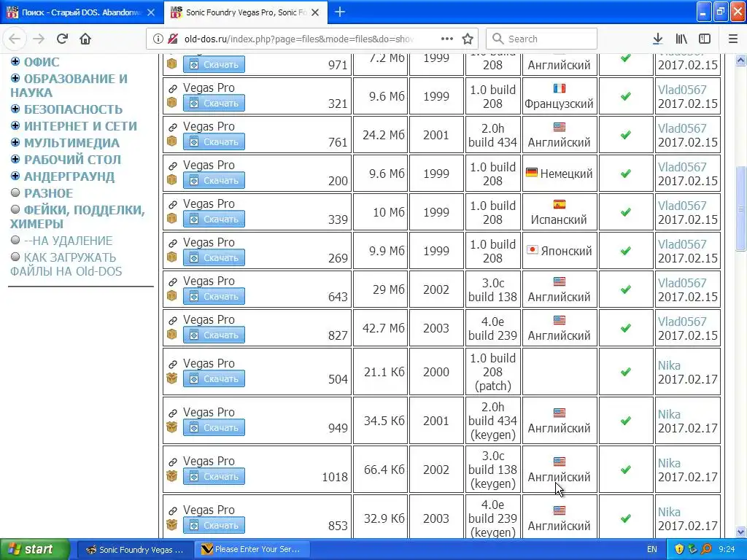747x560 pixels.
Task: Click the address bar URL field
Action: [298, 39]
